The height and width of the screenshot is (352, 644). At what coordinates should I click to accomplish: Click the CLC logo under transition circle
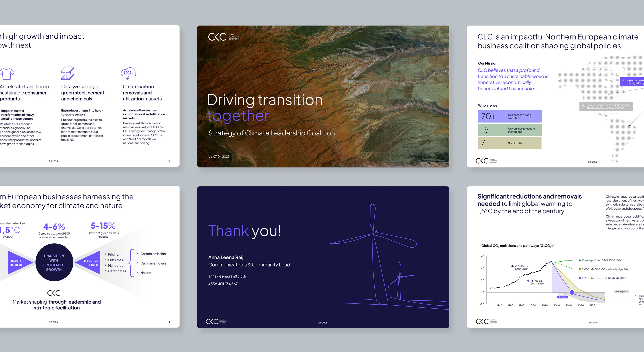(54, 293)
